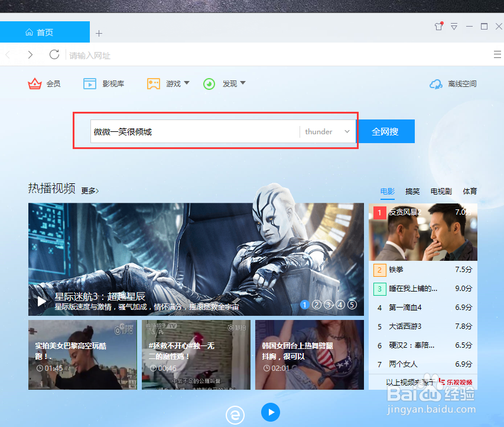This screenshot has width=504, height=427.
Task: Click the orange 游戏 game icon
Action: click(x=154, y=83)
